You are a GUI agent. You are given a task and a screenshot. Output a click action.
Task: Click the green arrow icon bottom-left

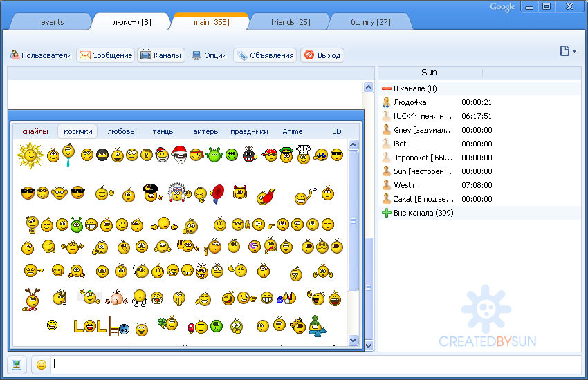[17, 365]
